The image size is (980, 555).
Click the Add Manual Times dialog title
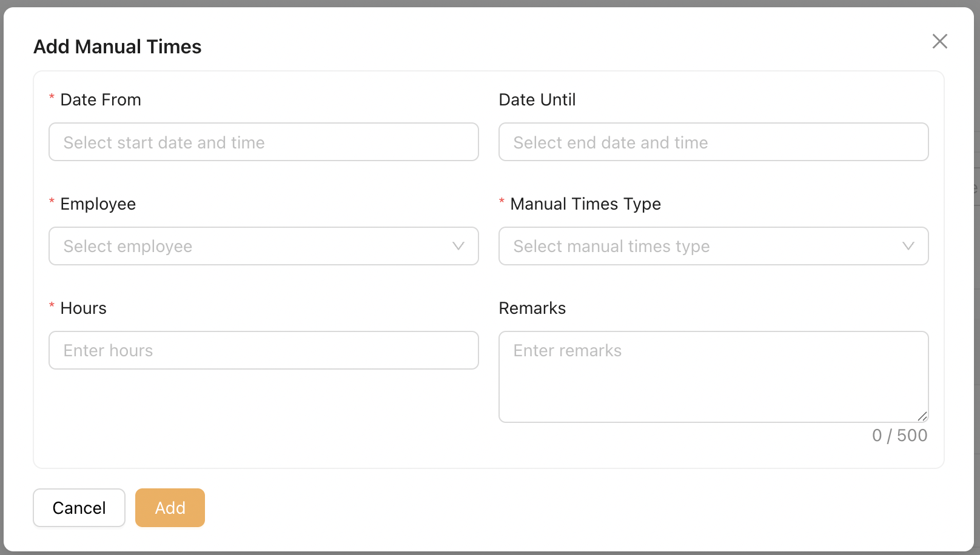[x=118, y=47]
